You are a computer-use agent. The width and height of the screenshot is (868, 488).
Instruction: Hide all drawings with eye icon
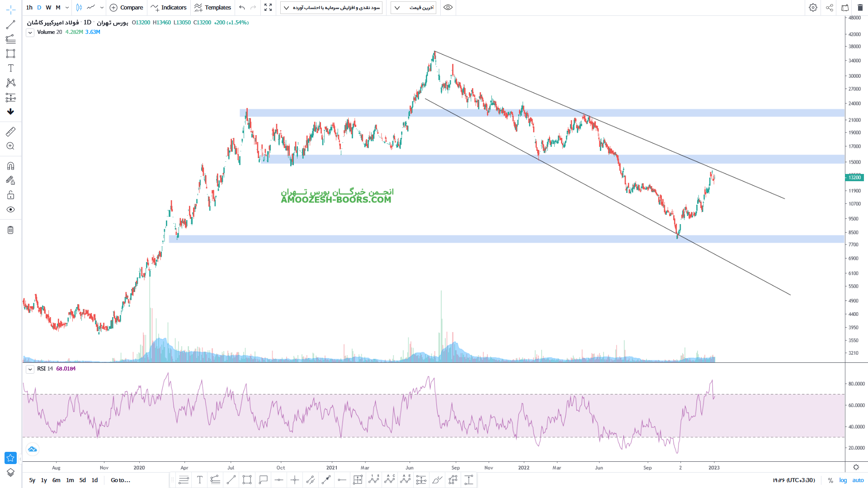pos(10,210)
